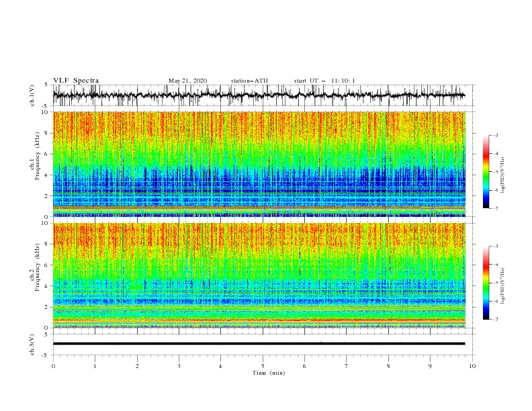532x411 pixels.
Task: Click the "VLF Spectra" plot title
Action: coord(76,81)
